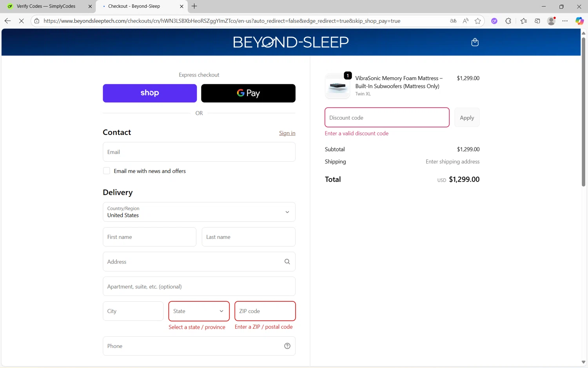Click 'Enter a valid discount code' message

tap(357, 133)
